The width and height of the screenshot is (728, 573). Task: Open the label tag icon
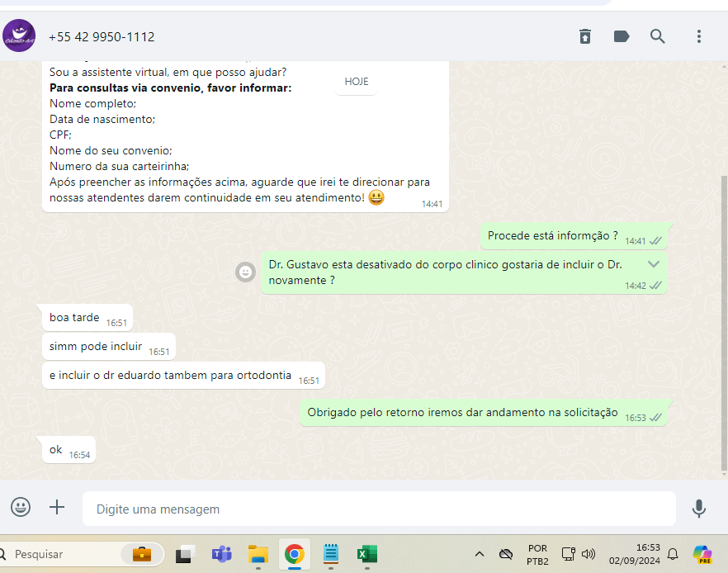[622, 36]
